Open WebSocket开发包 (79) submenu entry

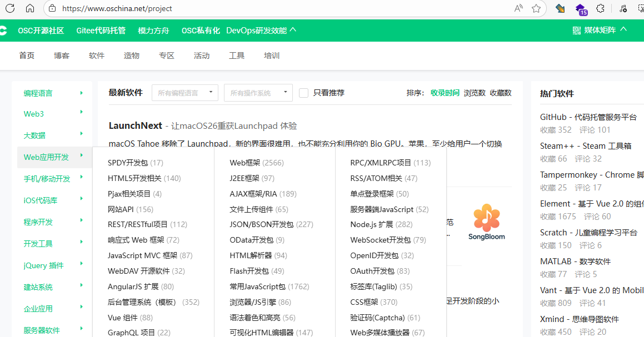(388, 240)
